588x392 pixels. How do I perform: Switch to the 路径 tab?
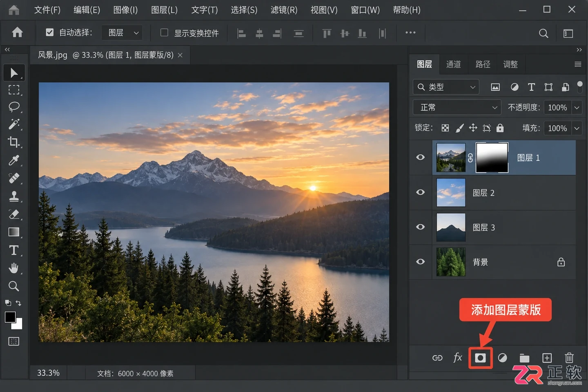(483, 64)
